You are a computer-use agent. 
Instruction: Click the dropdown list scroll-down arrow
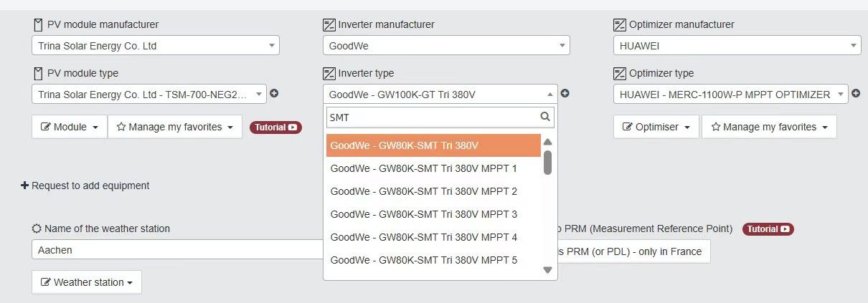[x=547, y=270]
